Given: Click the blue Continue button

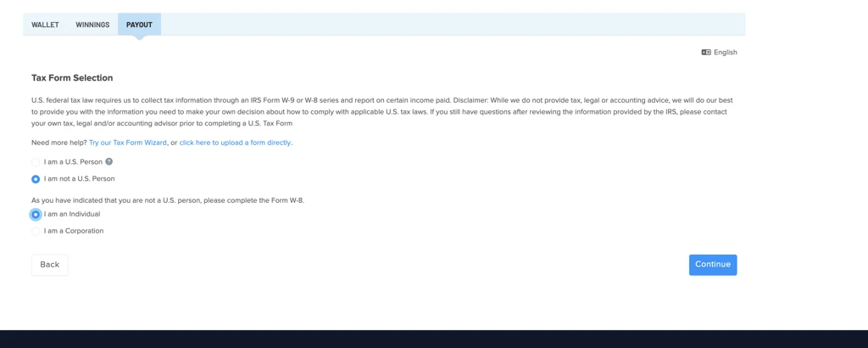Looking at the screenshot, I should (713, 265).
